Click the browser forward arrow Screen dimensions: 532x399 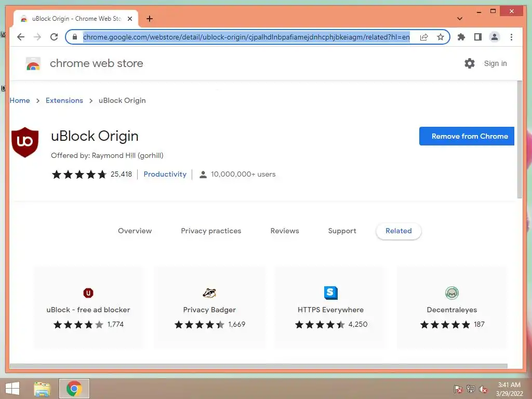[37, 37]
